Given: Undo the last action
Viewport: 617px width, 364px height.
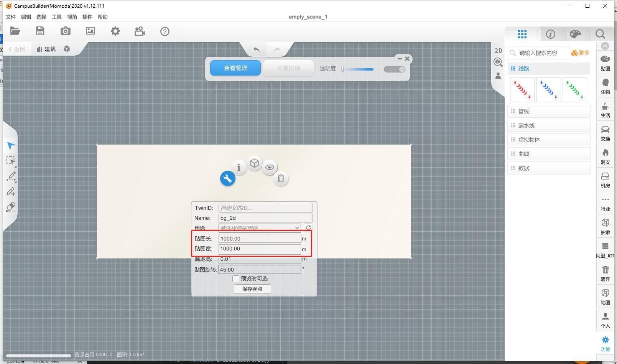Looking at the screenshot, I should click(x=257, y=49).
